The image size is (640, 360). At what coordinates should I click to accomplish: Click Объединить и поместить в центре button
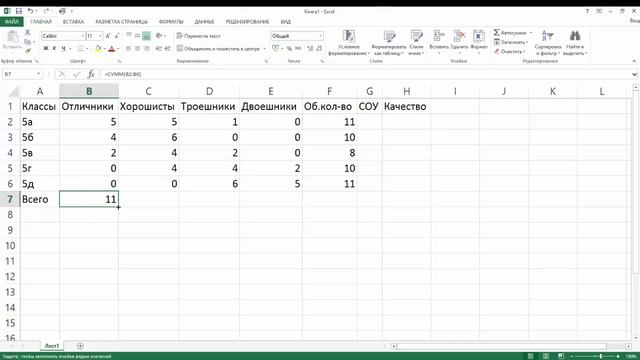point(218,49)
